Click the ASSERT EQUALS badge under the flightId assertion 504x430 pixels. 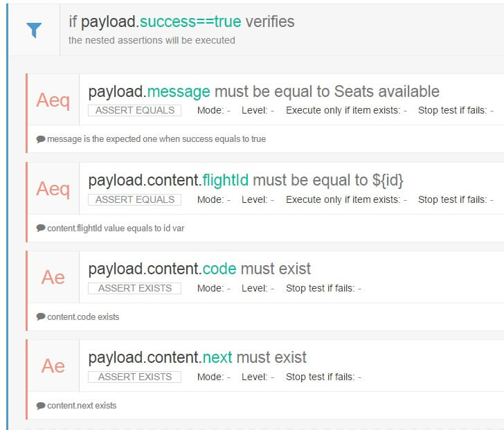(x=134, y=199)
